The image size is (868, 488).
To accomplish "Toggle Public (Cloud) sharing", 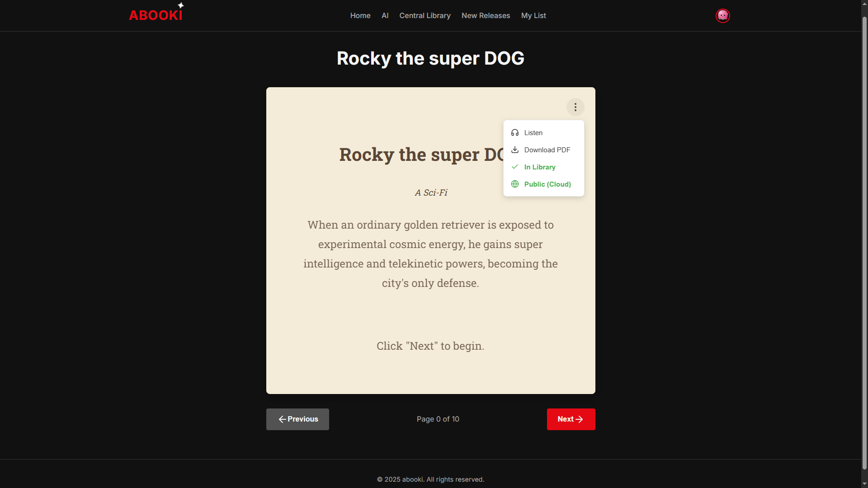I will click(547, 184).
